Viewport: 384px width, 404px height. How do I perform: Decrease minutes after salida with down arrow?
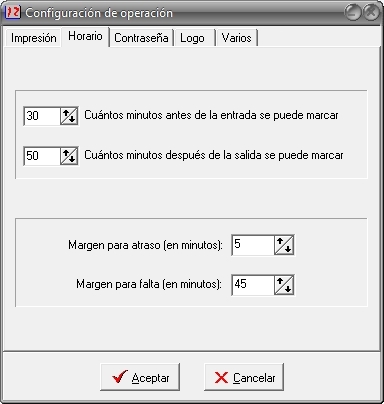coord(73,159)
